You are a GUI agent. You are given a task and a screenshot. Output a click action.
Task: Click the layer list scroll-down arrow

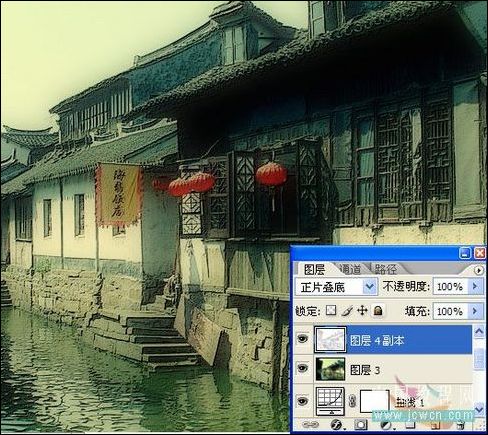pyautogui.click(x=479, y=408)
